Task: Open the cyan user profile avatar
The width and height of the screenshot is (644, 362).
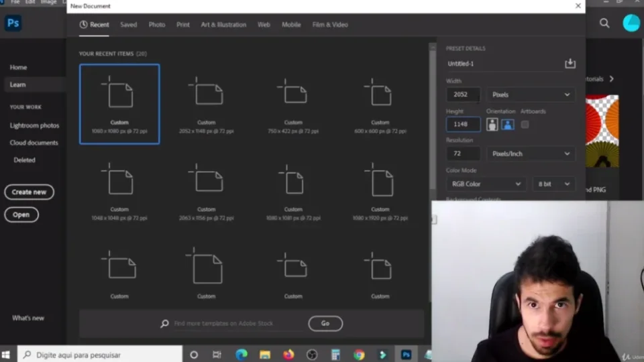Action: (631, 23)
